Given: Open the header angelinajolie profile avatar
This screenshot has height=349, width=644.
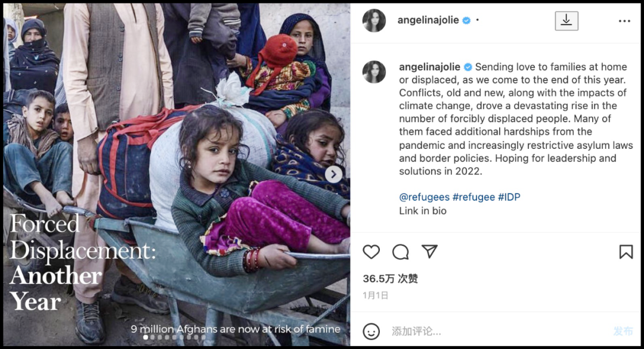Looking at the screenshot, I should 374,20.
